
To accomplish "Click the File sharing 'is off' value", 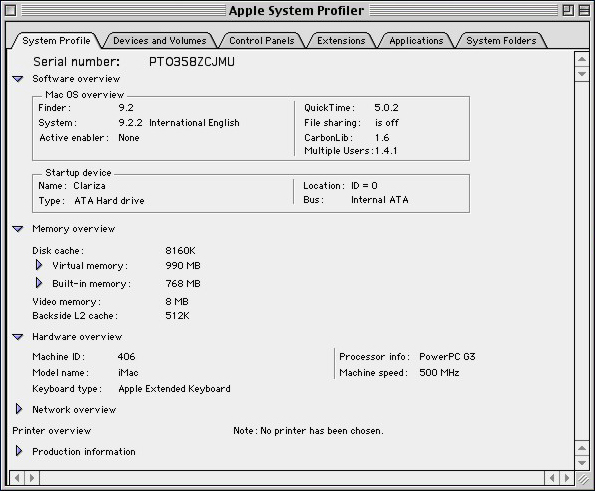I will click(x=387, y=123).
